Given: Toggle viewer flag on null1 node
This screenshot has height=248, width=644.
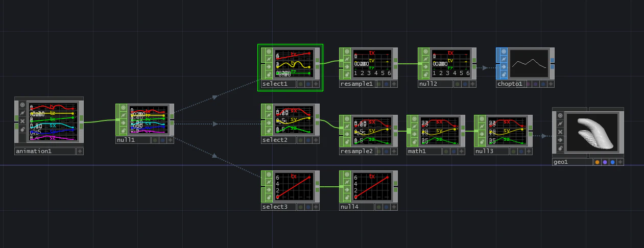Looking at the screenshot, I should pyautogui.click(x=124, y=108).
